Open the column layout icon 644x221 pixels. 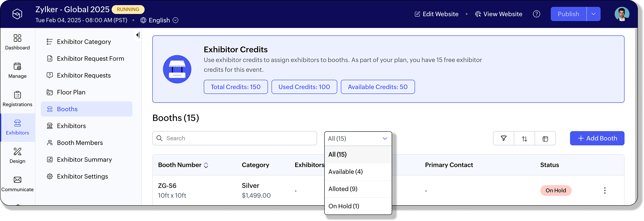pyautogui.click(x=545, y=138)
